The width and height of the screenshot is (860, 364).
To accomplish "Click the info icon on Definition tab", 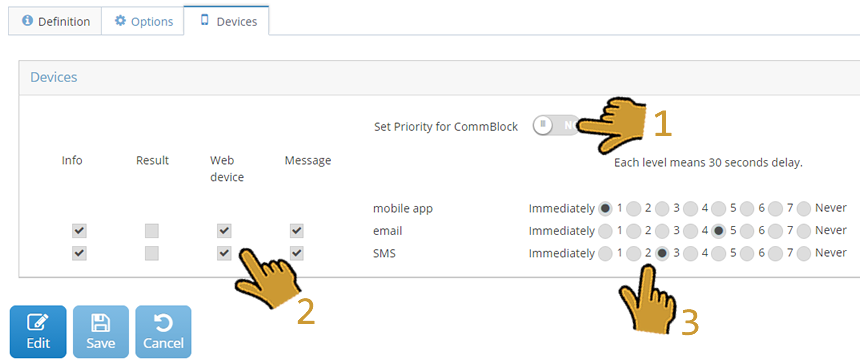I will (26, 21).
